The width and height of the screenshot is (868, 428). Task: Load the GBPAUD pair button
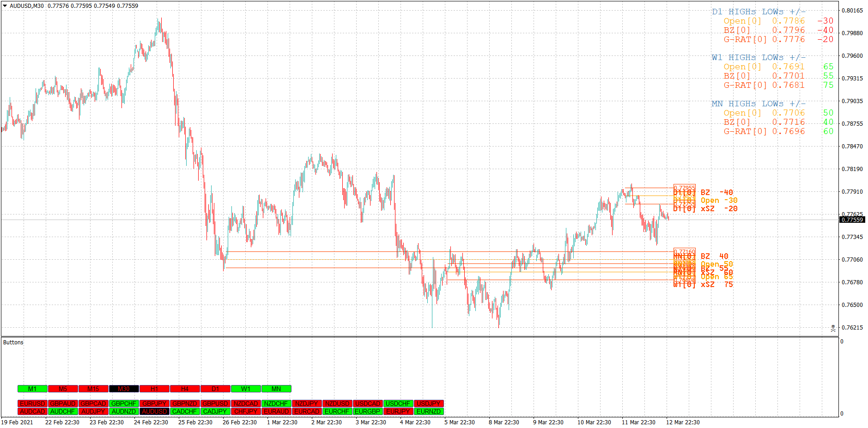[x=63, y=404]
